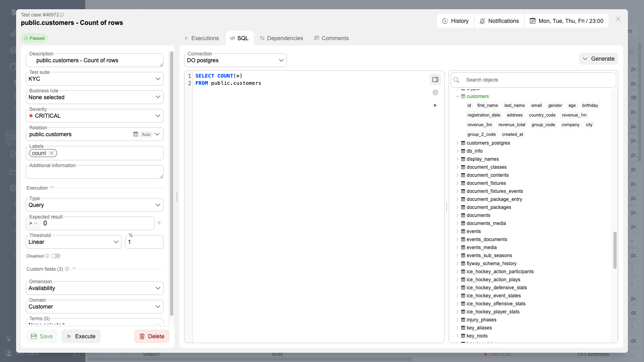Screen dimensions: 644x362
Task: Click line 2 of the SQL editor
Action: coord(228,83)
